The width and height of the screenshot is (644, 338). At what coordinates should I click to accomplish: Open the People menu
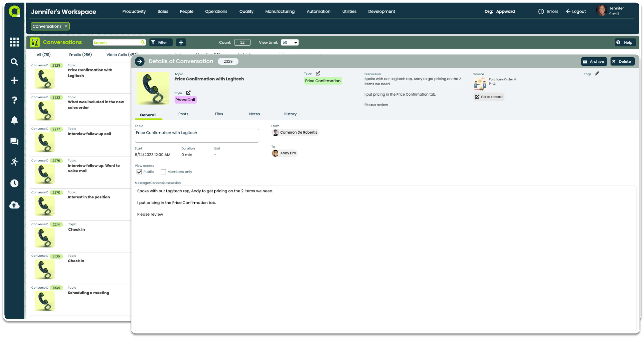[x=187, y=11]
